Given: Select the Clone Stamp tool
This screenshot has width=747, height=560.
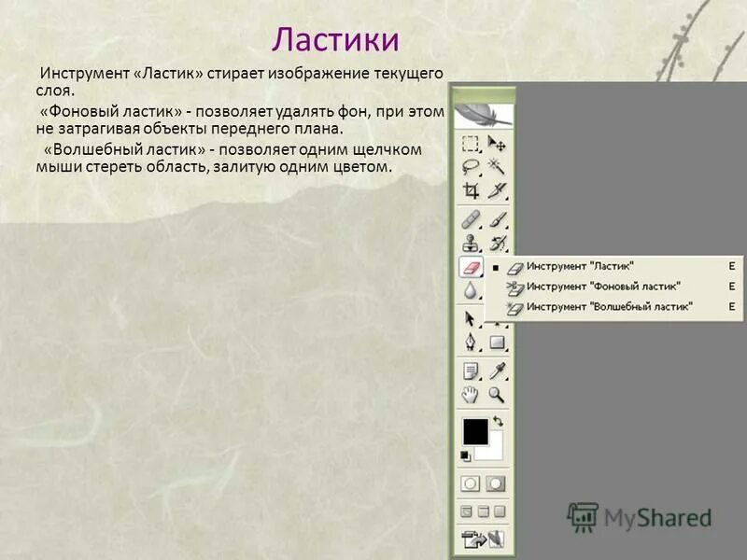Looking at the screenshot, I should tap(471, 244).
